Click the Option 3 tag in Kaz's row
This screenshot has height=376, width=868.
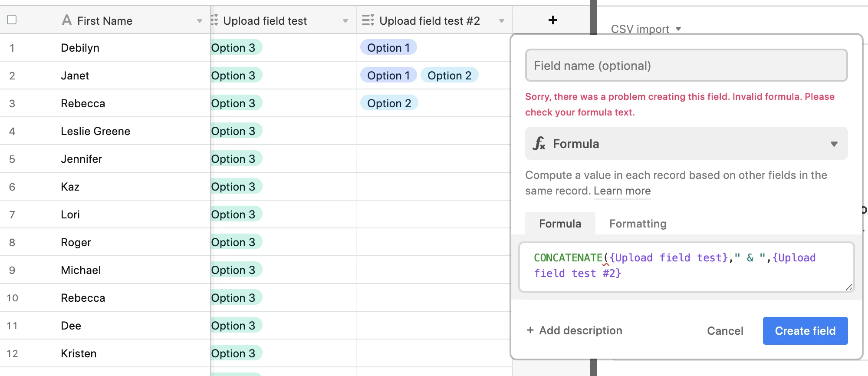click(236, 186)
